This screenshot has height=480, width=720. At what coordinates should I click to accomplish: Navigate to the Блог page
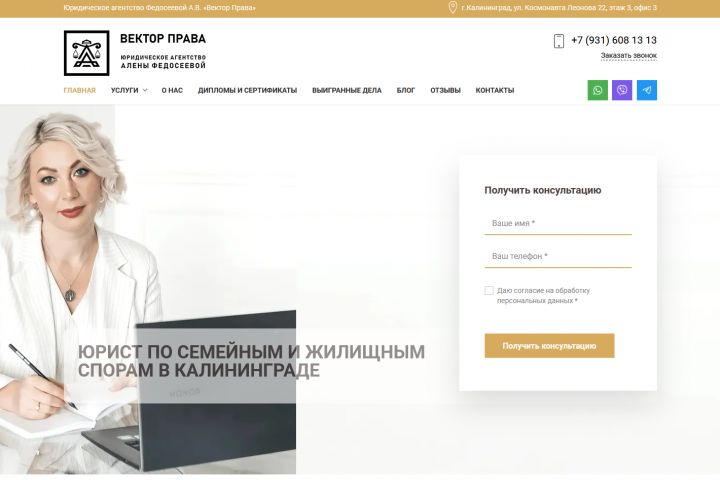tap(406, 90)
